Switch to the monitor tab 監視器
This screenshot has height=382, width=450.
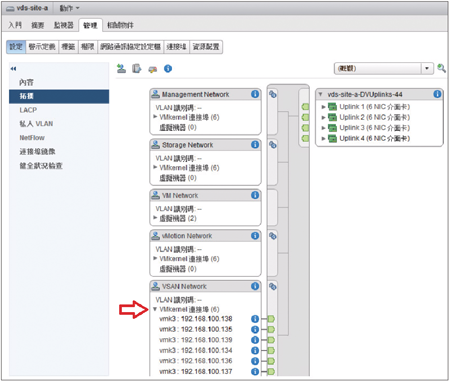[64, 25]
